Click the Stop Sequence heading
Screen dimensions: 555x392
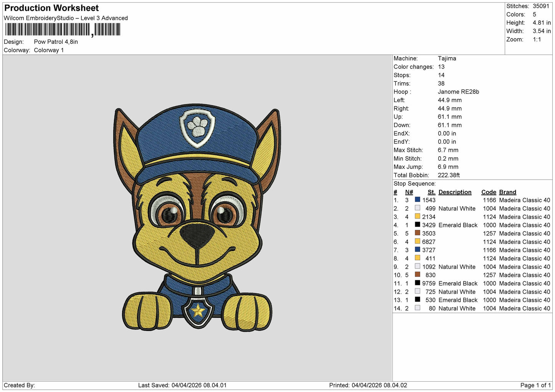point(414,184)
